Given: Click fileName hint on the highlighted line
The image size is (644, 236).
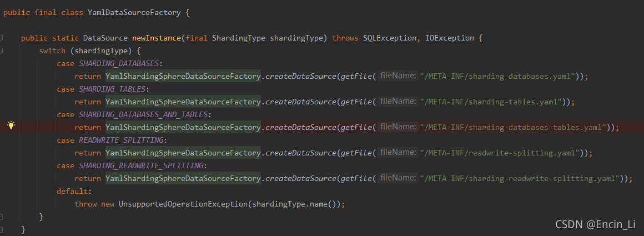Looking at the screenshot, I should pyautogui.click(x=398, y=127).
